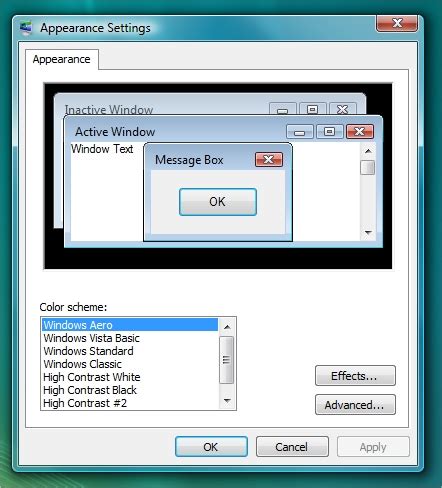Click the Message Box preview close icon
Image resolution: width=442 pixels, height=488 pixels.
pyautogui.click(x=269, y=159)
